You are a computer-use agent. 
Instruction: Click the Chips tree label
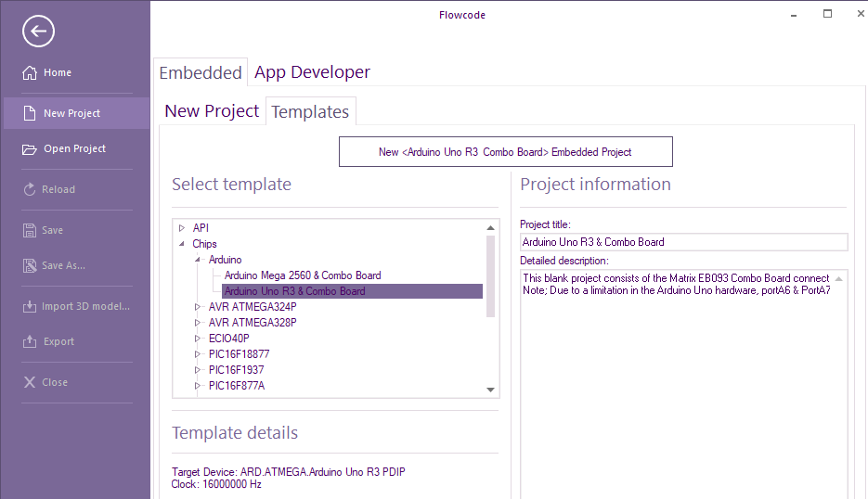(x=204, y=244)
